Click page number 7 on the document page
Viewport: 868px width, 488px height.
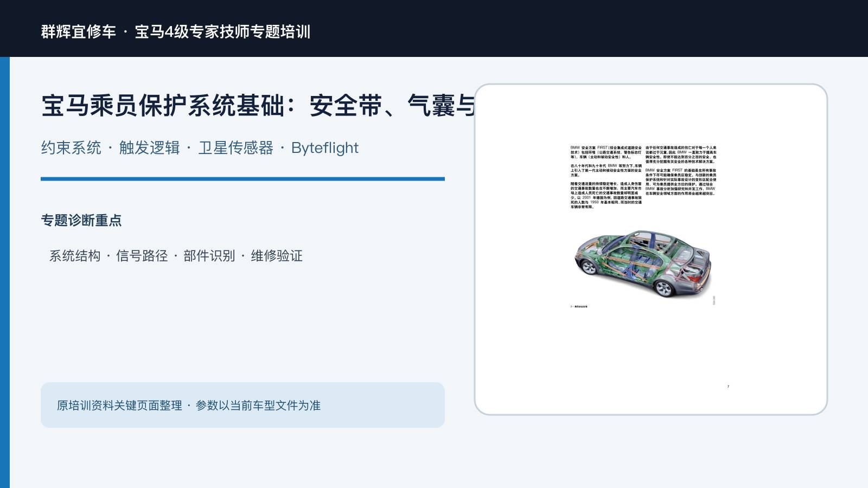point(728,387)
